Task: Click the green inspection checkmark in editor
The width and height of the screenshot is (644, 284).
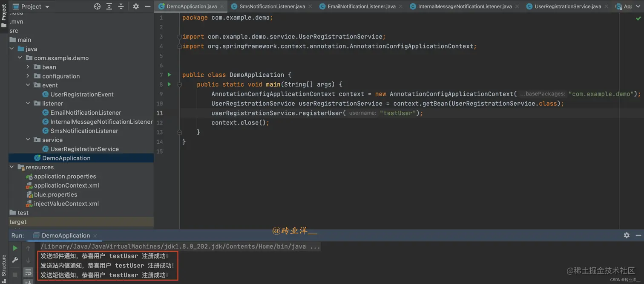Action: click(638, 18)
